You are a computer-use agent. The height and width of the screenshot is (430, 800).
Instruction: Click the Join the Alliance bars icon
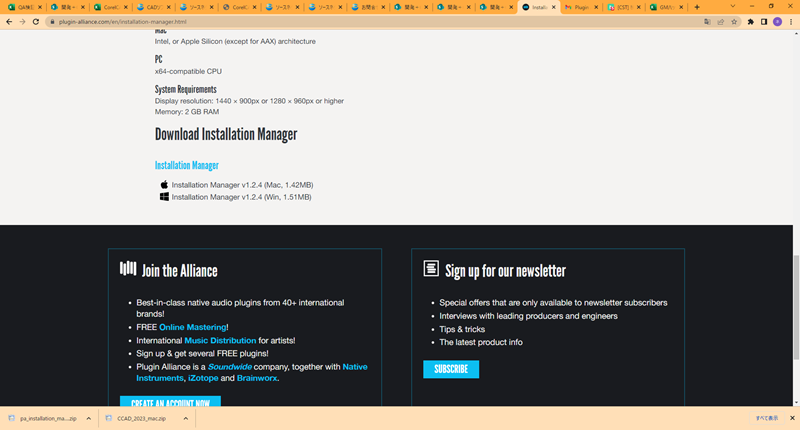[x=128, y=268]
